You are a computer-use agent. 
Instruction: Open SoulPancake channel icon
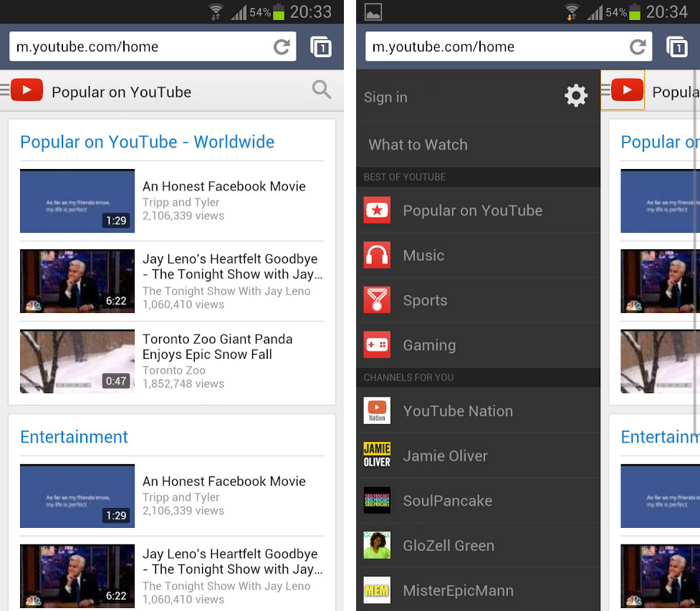[x=377, y=500]
